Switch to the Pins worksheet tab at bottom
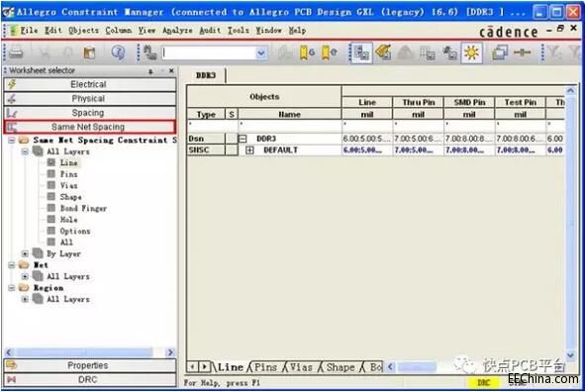The image size is (585, 392). pos(265,367)
